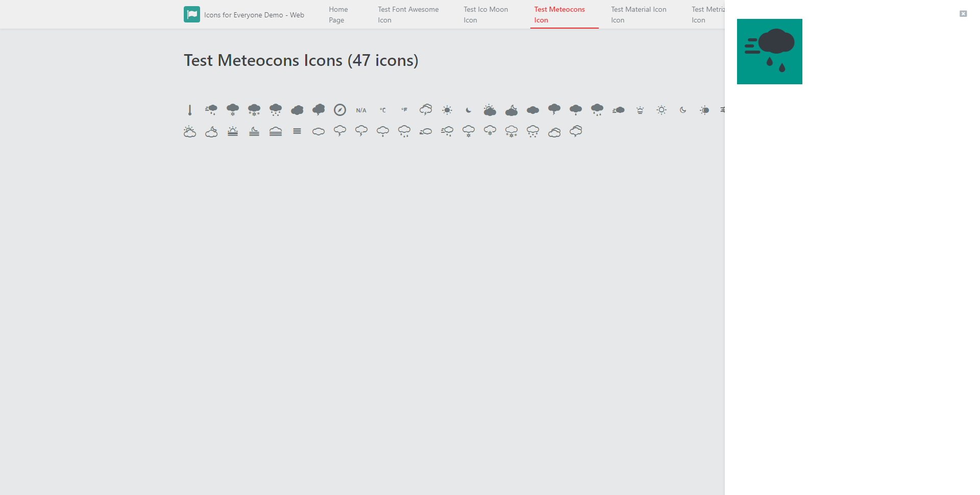This screenshot has width=980, height=495.
Task: Select the solid filled sun icon
Action: (447, 110)
